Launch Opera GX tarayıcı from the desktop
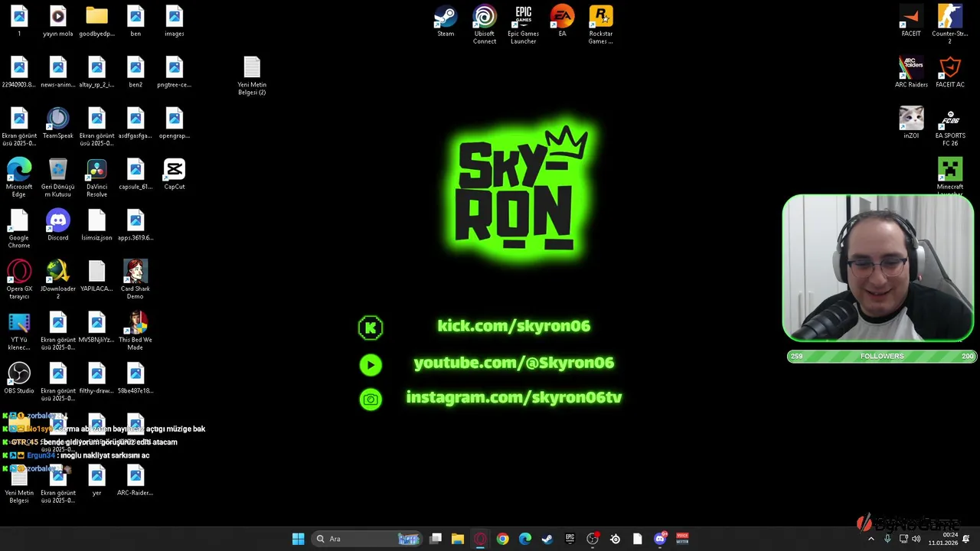The height and width of the screenshot is (551, 980). pos(19,279)
